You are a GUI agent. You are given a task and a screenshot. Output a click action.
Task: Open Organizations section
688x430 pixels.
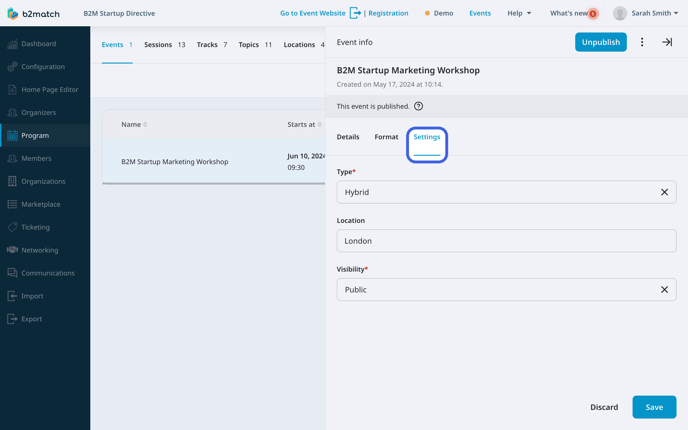(45, 181)
